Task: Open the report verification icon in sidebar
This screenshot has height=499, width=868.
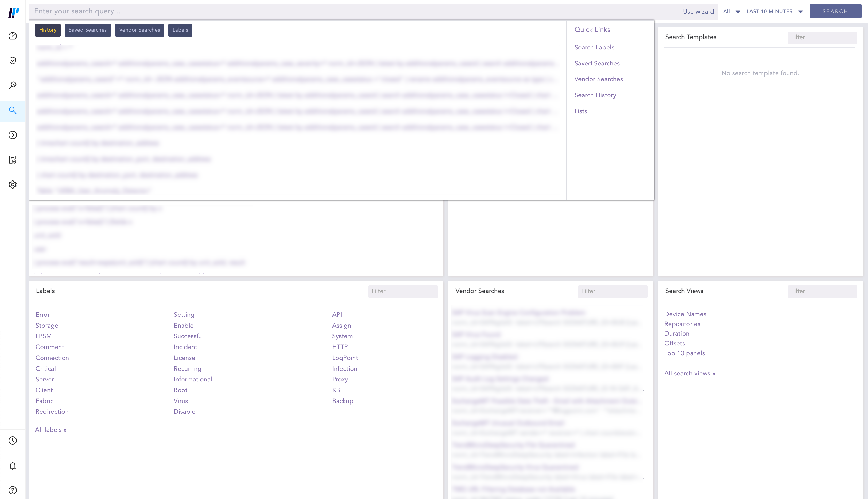Action: pyautogui.click(x=12, y=160)
